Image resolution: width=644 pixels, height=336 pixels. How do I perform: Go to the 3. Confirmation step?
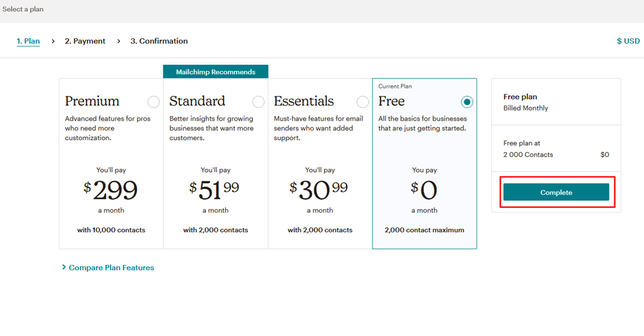click(159, 41)
